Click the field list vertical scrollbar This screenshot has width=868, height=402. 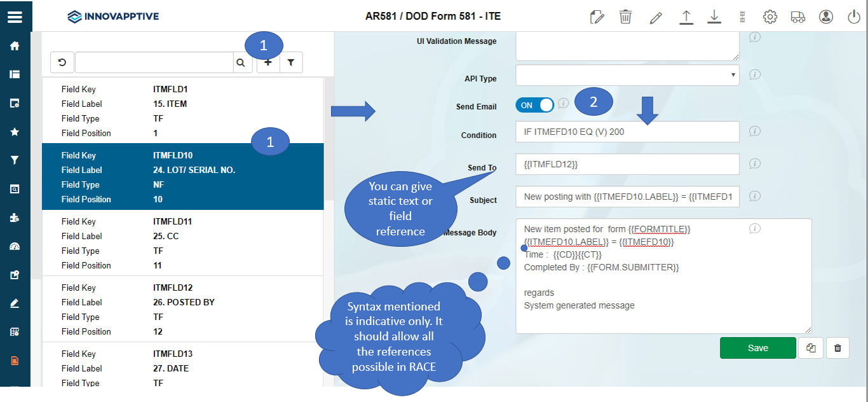tap(329, 191)
